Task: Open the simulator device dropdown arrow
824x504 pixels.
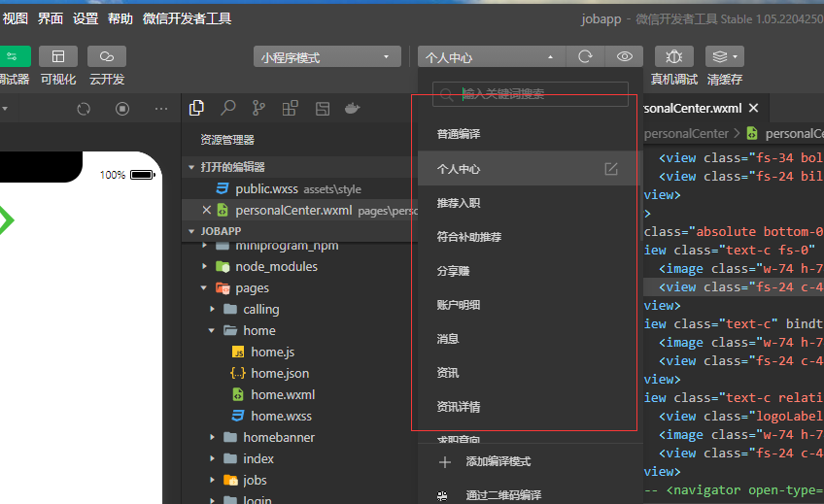Action: pos(5,109)
